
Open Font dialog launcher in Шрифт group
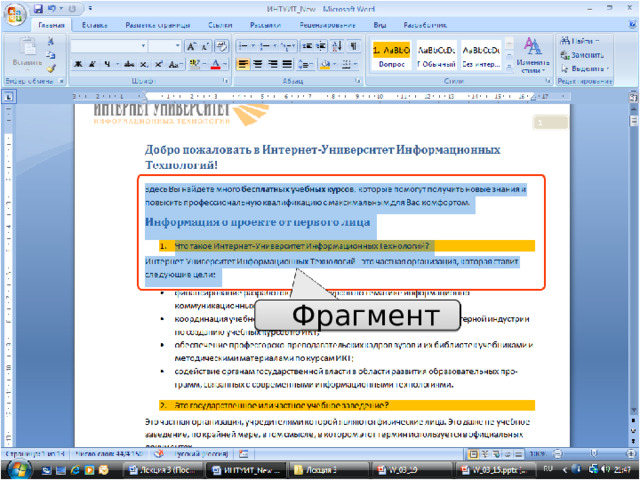225,81
